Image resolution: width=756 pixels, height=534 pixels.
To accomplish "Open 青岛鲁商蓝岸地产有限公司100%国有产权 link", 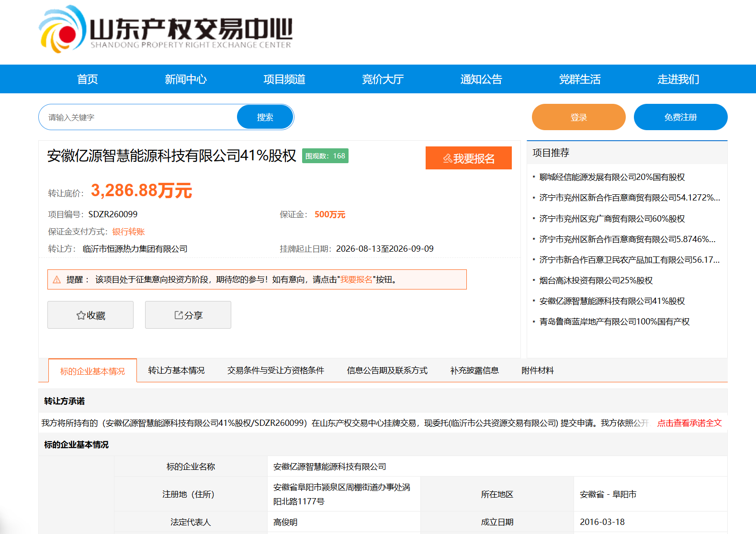I will pos(614,322).
